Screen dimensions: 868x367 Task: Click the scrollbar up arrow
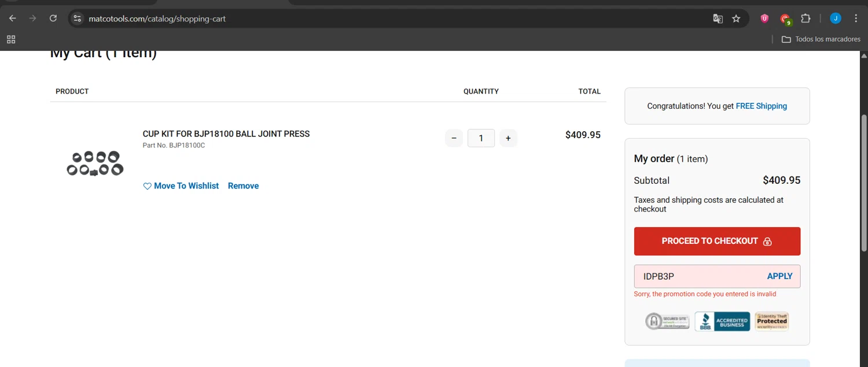click(x=864, y=55)
